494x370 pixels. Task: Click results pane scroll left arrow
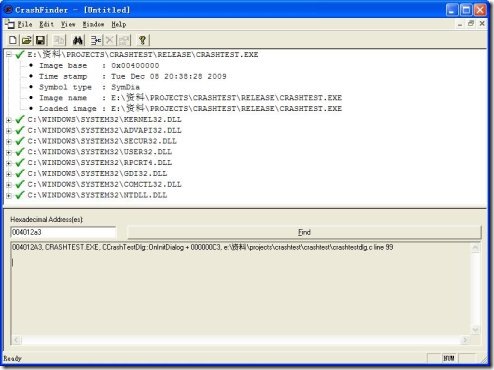pos(16,340)
